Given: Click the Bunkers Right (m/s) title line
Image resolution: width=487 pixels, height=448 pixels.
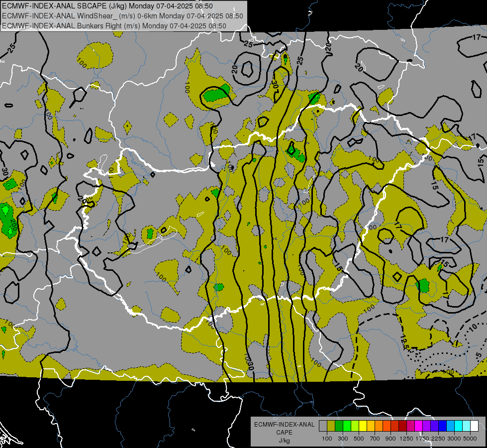Looking at the screenshot, I should point(114,26).
